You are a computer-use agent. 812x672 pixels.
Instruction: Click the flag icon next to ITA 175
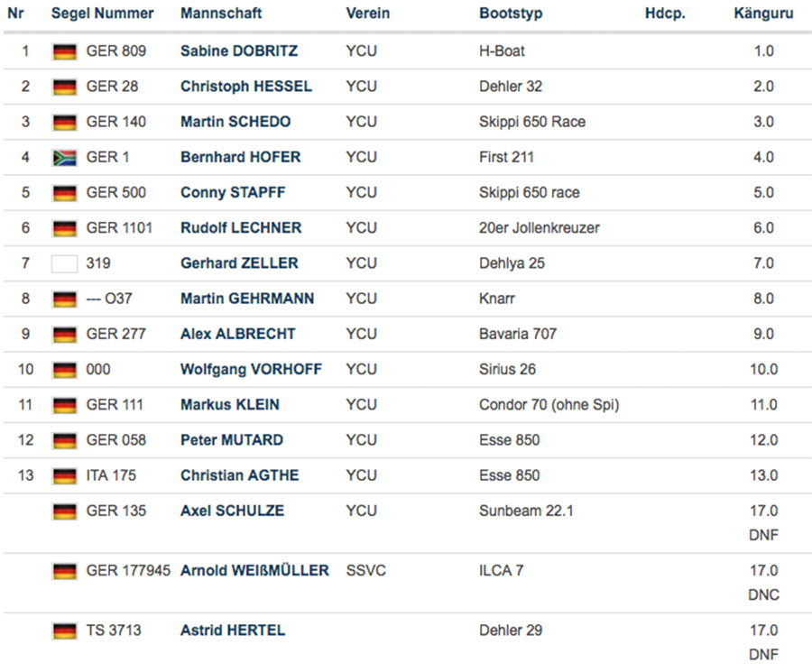pyautogui.click(x=64, y=475)
